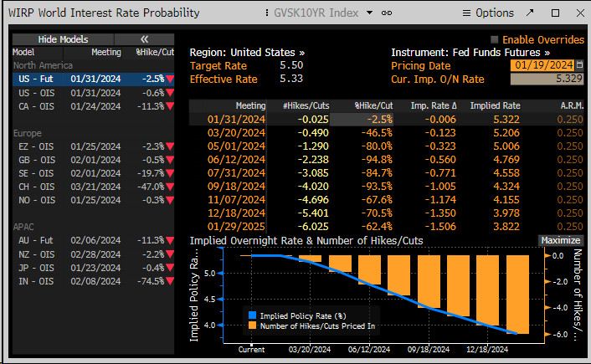Click the Hide Models button
Image resolution: width=591 pixels, height=364 pixels.
coord(63,39)
